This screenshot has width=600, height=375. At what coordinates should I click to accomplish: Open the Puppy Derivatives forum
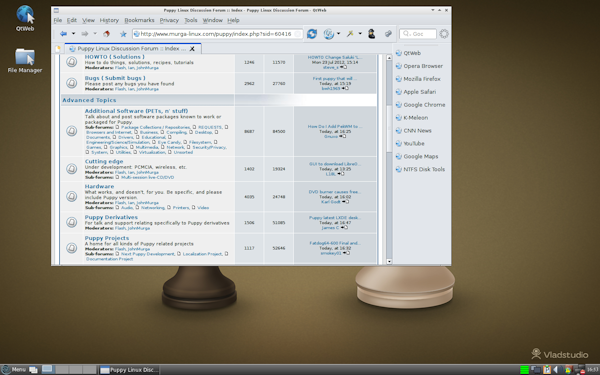(x=111, y=217)
